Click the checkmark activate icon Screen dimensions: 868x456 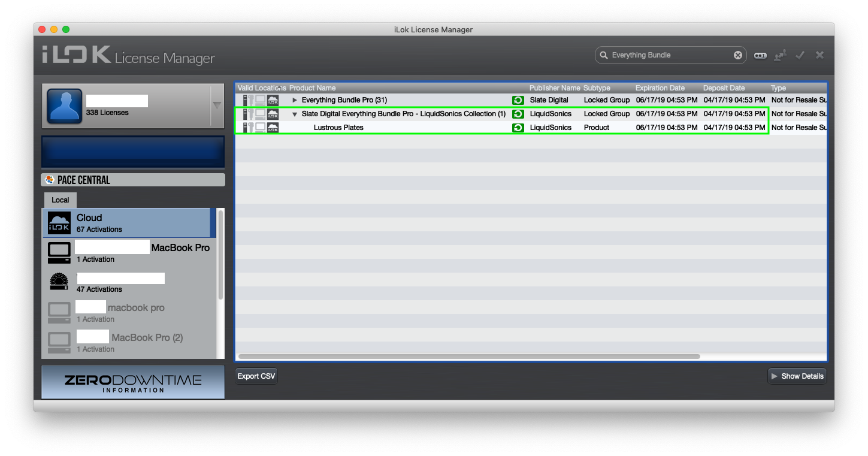point(800,55)
